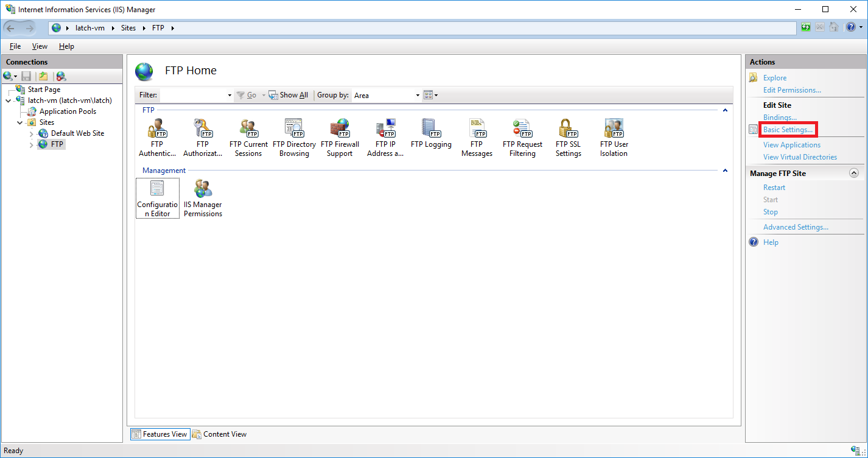Click latch-vm segment in address breadcrumb
This screenshot has height=458, width=868.
coord(90,28)
